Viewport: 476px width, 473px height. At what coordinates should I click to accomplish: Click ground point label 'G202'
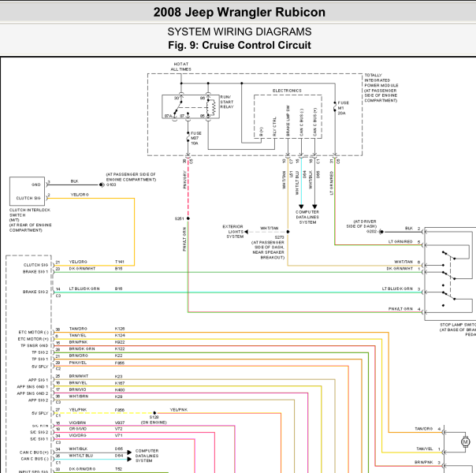(371, 231)
